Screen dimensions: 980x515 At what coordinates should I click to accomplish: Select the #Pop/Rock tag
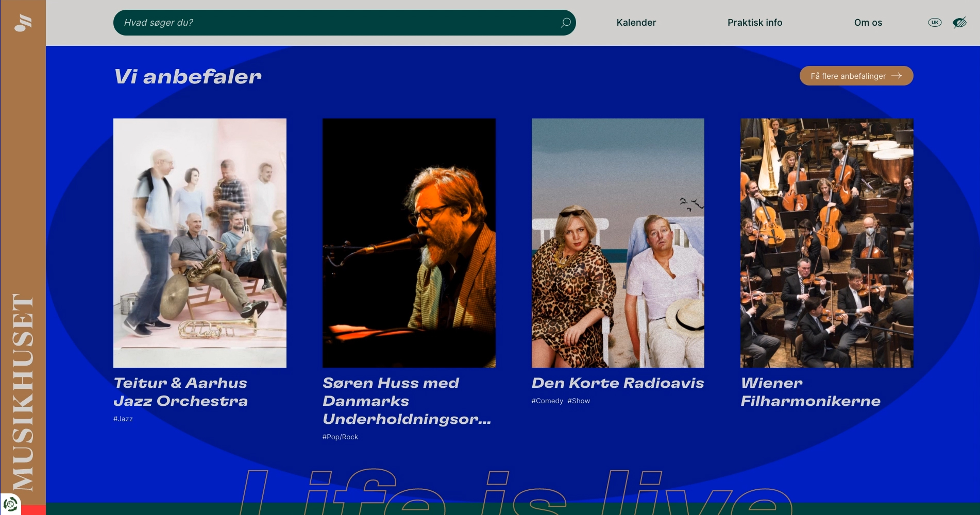[x=340, y=437]
